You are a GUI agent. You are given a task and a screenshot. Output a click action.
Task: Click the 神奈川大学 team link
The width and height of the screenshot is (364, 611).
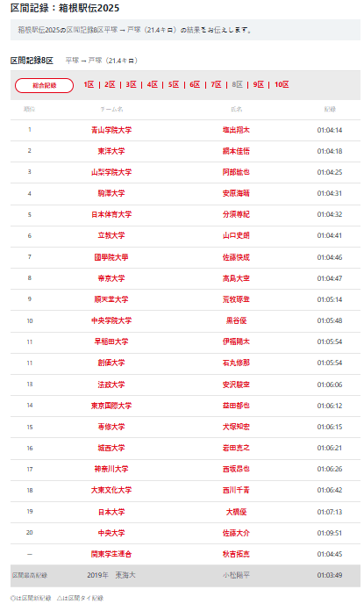(x=111, y=469)
